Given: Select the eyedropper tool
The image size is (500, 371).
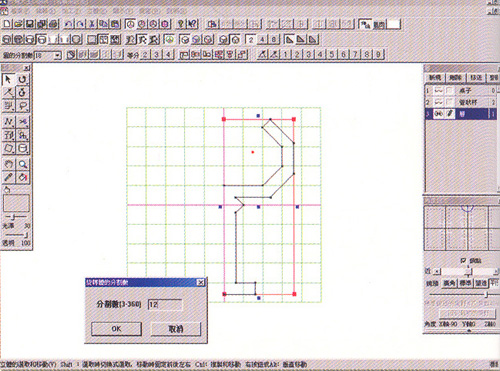Looking at the screenshot, I should coord(8,177).
